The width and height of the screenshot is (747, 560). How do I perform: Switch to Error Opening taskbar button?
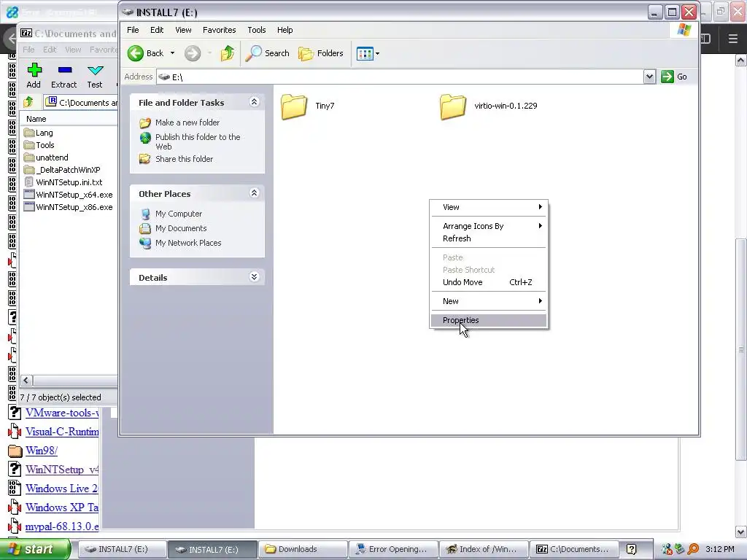(392, 550)
